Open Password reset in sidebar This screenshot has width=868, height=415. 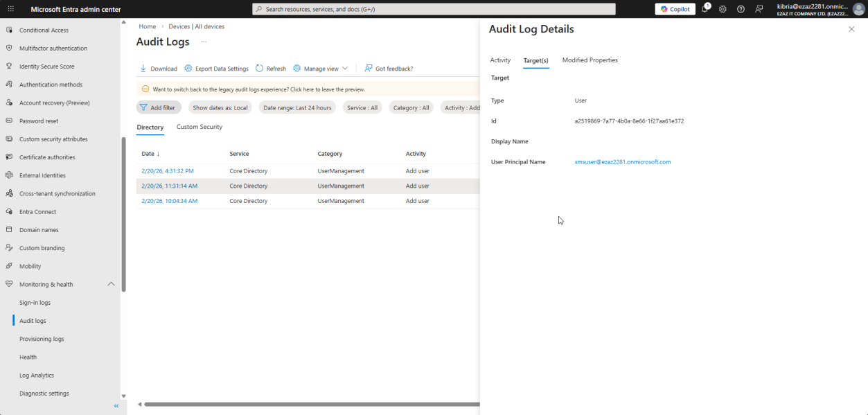pos(39,121)
